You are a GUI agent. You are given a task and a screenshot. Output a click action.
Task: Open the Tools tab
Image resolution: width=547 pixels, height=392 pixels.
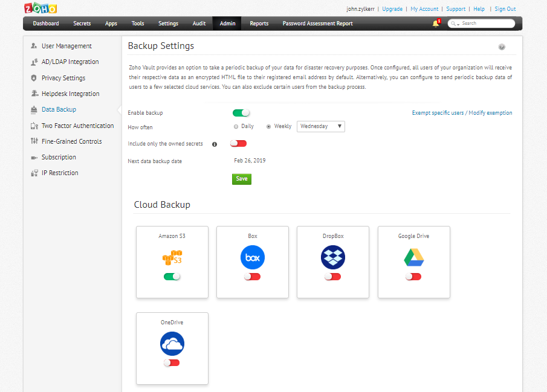pos(138,24)
